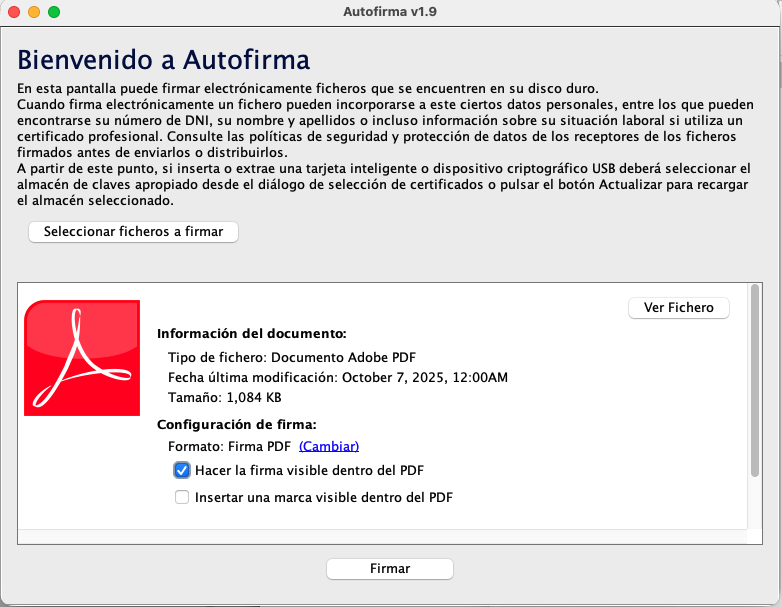Uncheck Hacer la firma visible dentro del PDF

182,470
